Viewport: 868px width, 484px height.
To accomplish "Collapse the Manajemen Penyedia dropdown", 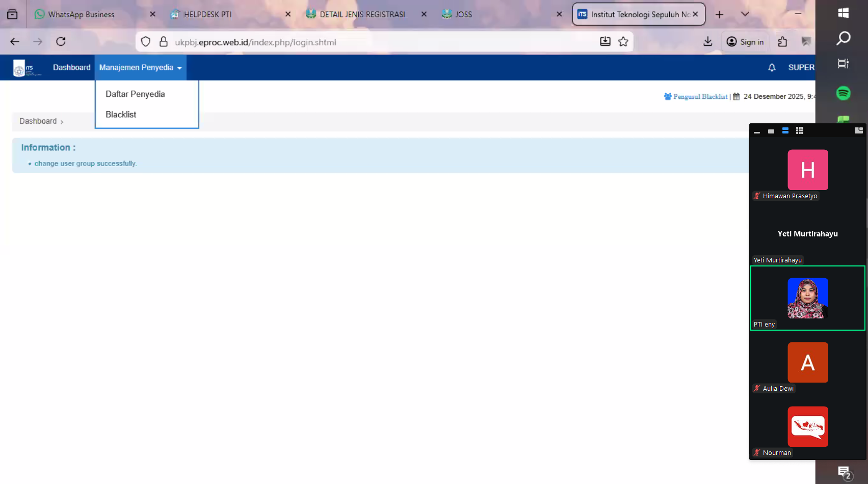I will 140,68.
